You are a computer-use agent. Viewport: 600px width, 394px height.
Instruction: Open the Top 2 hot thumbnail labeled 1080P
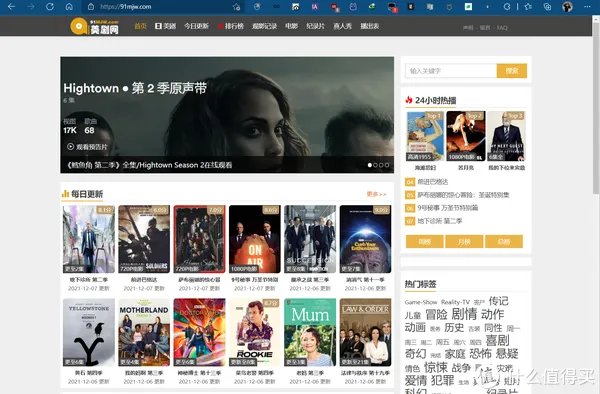[466, 136]
